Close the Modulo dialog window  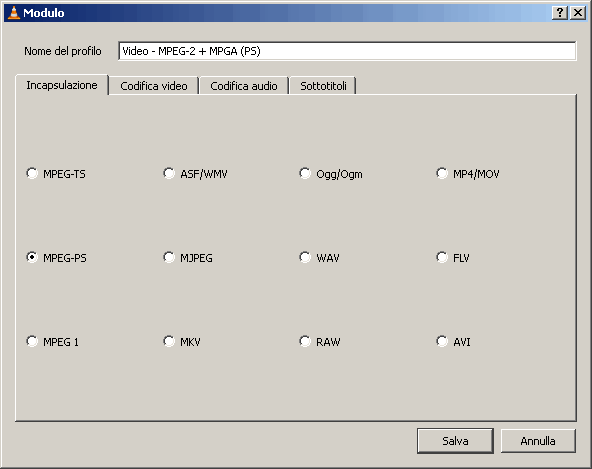pyautogui.click(x=578, y=13)
